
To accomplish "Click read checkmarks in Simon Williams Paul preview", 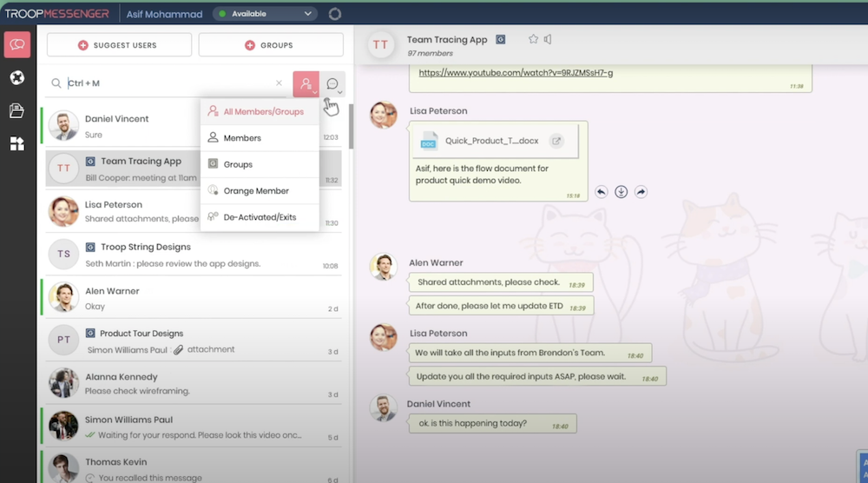I will 89,435.
